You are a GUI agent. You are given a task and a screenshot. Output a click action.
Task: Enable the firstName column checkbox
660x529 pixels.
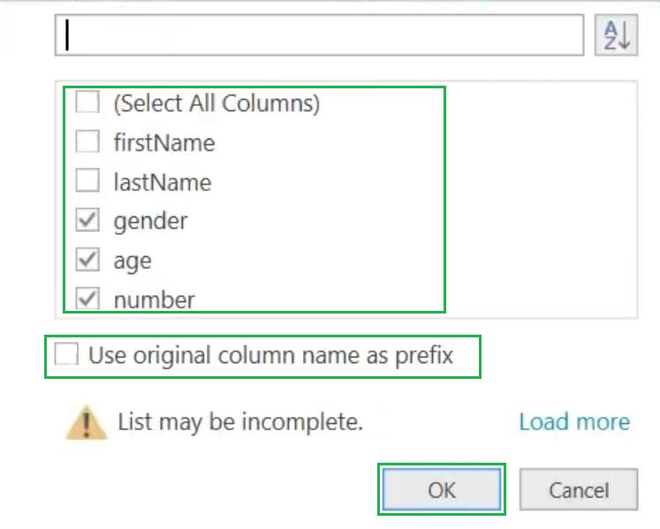pos(88,142)
